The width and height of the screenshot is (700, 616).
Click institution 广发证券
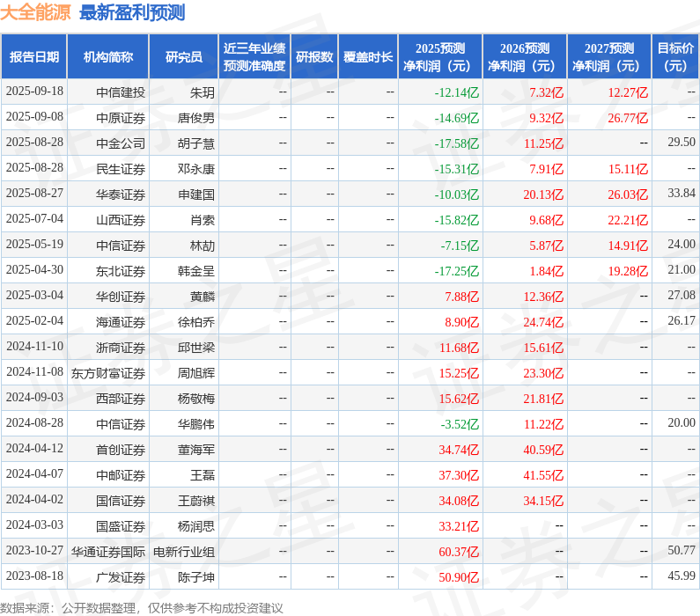tap(121, 577)
